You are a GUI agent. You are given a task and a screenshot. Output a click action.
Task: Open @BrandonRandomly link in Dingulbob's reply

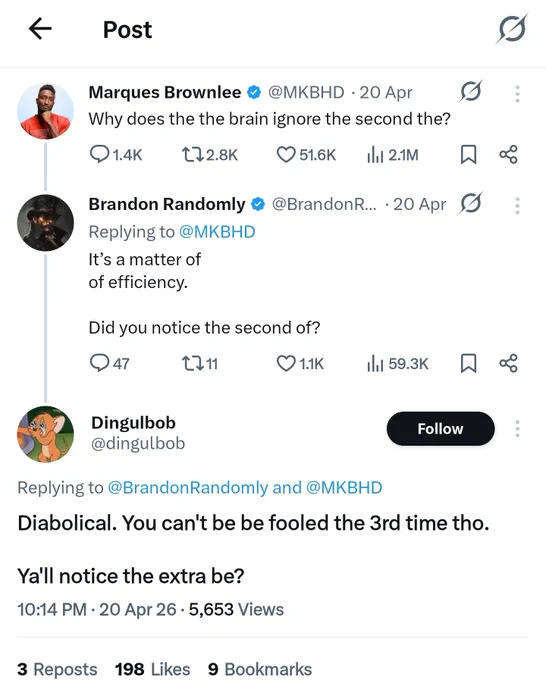pyautogui.click(x=188, y=487)
